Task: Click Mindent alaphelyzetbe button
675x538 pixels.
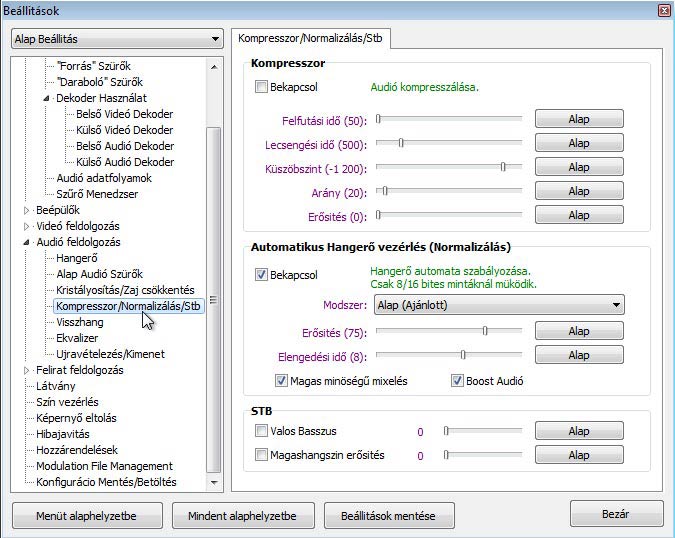Action: 234,516
